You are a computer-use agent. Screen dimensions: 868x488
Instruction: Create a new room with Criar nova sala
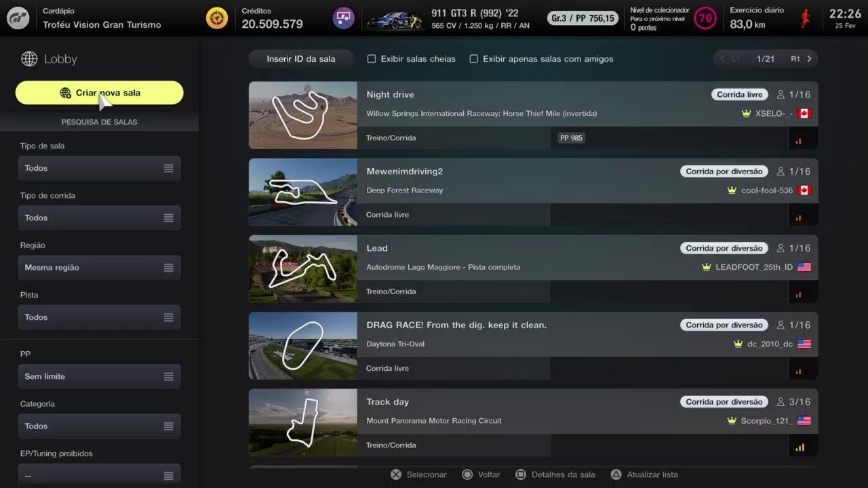(100, 93)
